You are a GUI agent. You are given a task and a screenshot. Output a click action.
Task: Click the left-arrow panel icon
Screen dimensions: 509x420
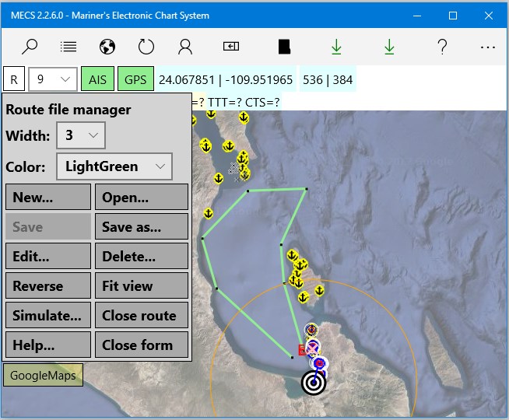[x=231, y=47]
